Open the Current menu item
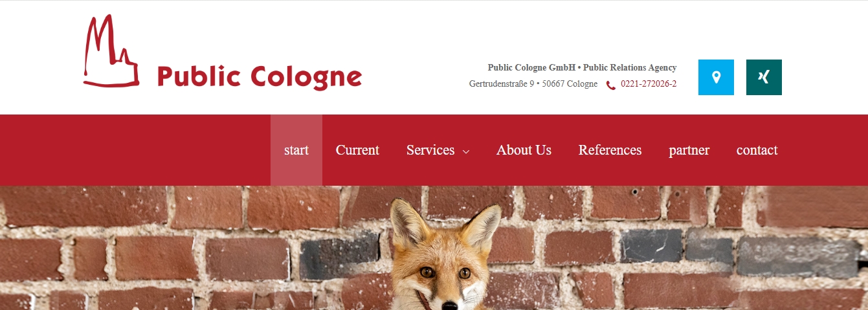This screenshot has height=310, width=868. coord(357,150)
